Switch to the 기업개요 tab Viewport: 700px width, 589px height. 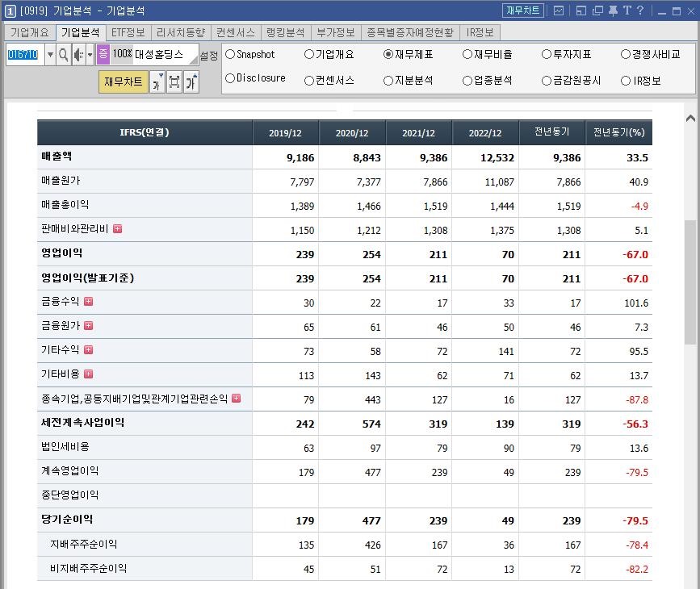(x=30, y=32)
